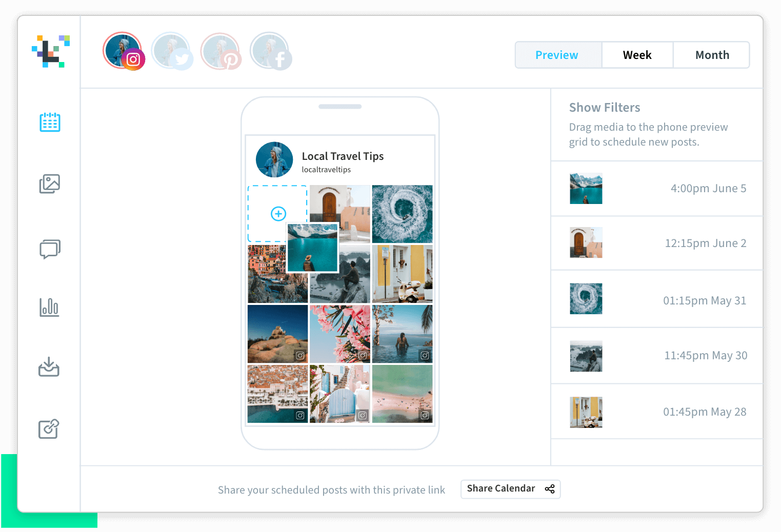
Task: Open the Conversations chat bubble icon
Action: pos(50,249)
